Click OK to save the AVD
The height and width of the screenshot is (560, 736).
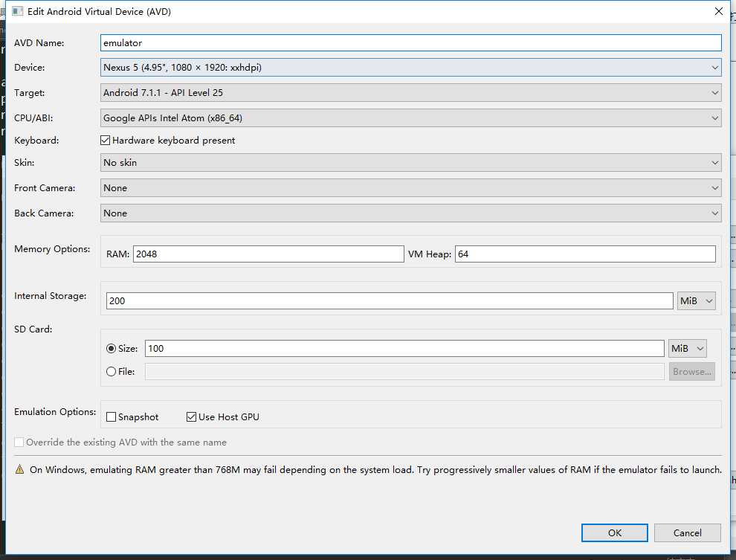[x=614, y=532]
